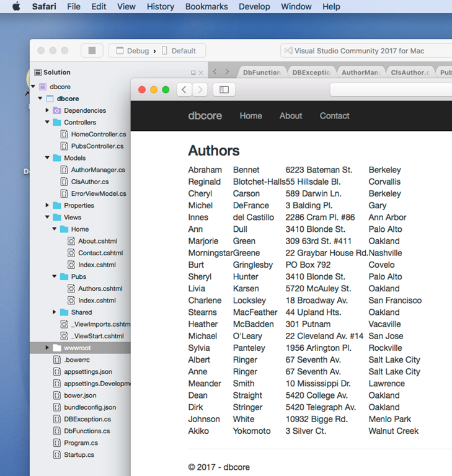
Task: Click the About navigation link
Action: (x=290, y=116)
